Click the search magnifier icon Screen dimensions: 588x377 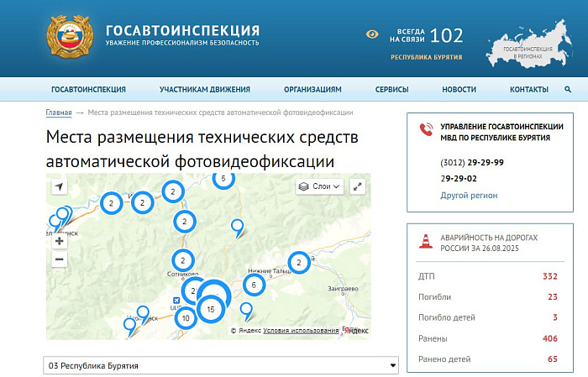click(x=568, y=90)
